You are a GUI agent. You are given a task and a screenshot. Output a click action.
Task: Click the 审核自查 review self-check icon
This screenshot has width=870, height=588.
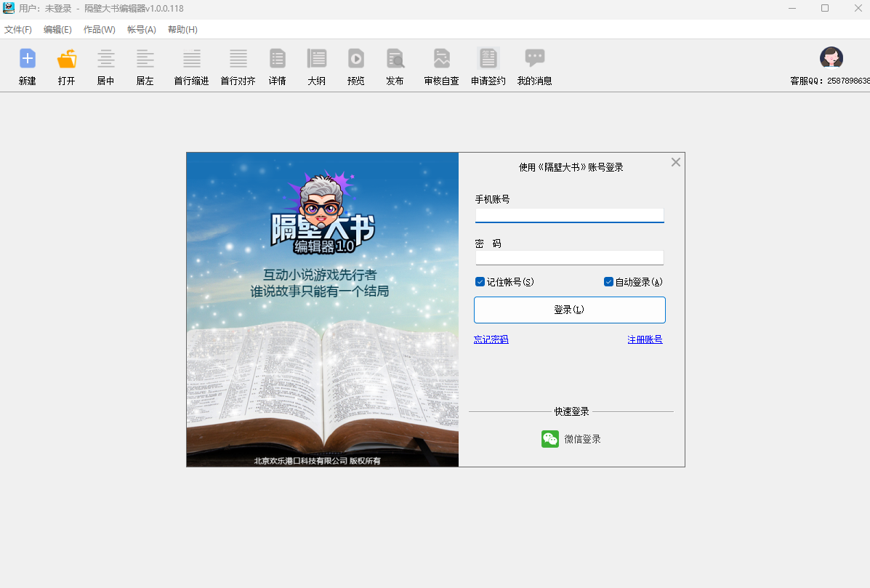(442, 59)
